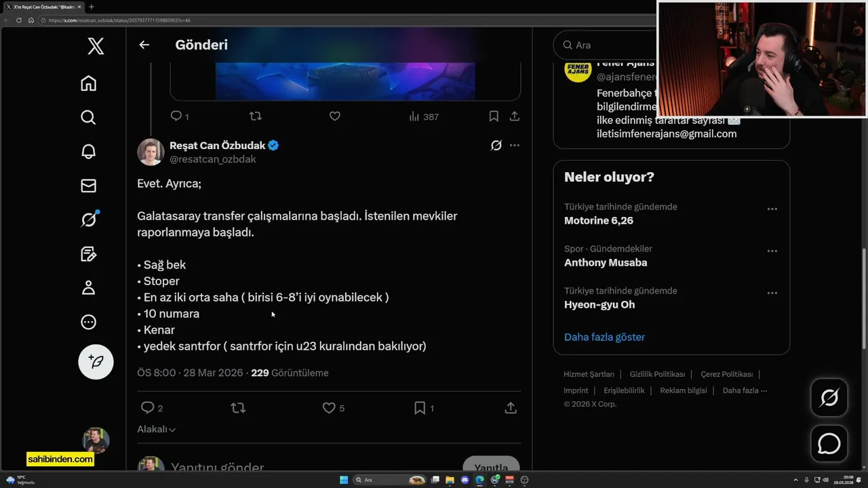Viewport: 868px width, 488px height.
Task: Share the main post
Action: [511, 408]
